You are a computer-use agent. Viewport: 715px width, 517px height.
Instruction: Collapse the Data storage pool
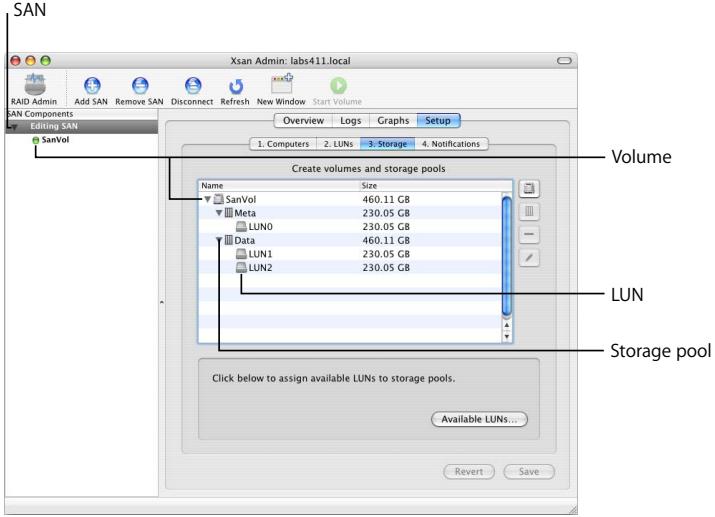219,240
